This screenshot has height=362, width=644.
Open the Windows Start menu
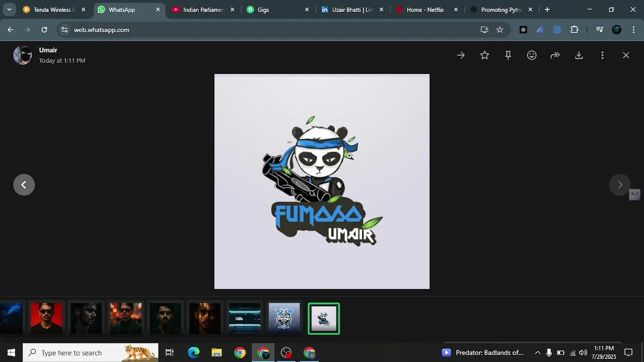[11, 352]
